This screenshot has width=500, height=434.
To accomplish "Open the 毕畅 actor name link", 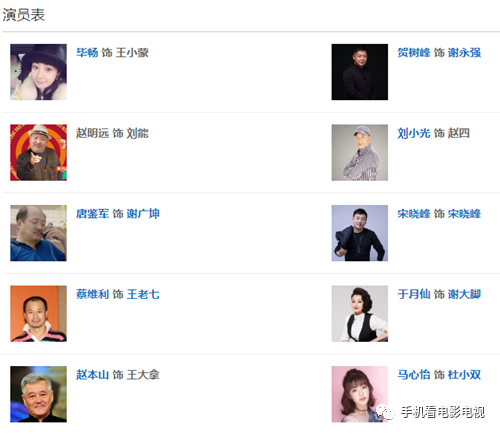I will 87,53.
